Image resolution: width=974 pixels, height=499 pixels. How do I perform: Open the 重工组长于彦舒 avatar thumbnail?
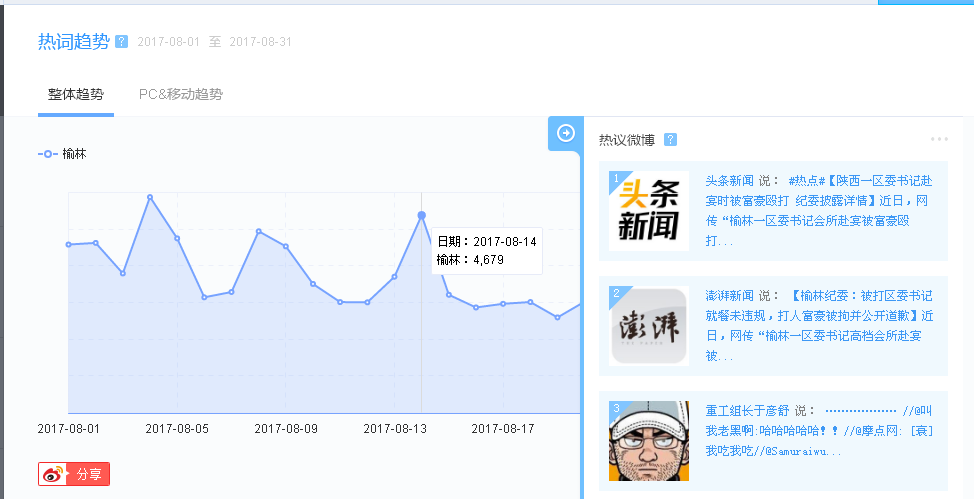pos(649,441)
